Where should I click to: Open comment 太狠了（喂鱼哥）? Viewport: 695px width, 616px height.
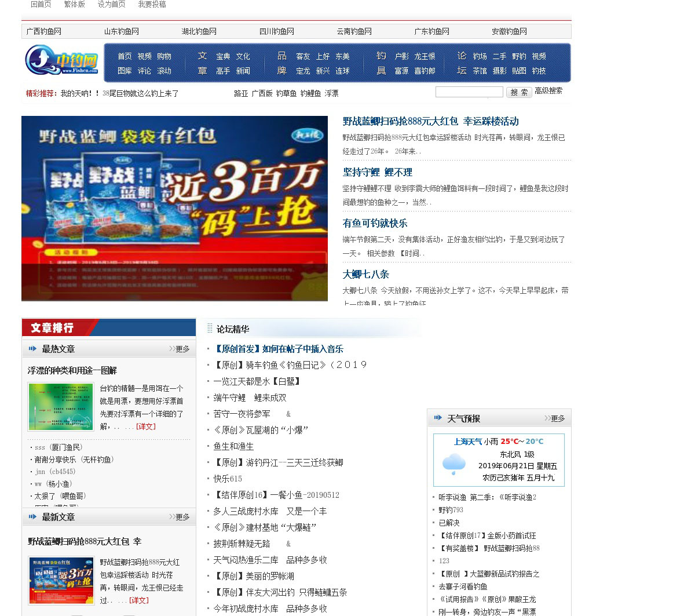60,496
